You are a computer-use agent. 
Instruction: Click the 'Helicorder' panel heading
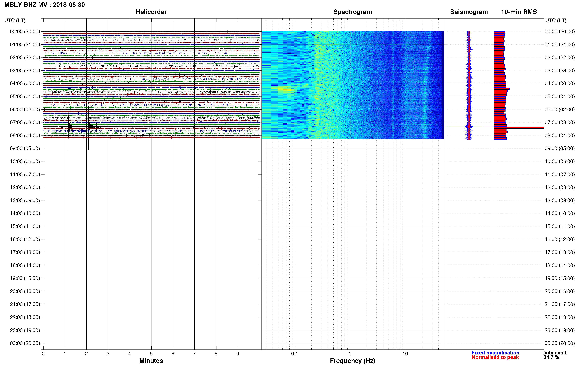[151, 12]
